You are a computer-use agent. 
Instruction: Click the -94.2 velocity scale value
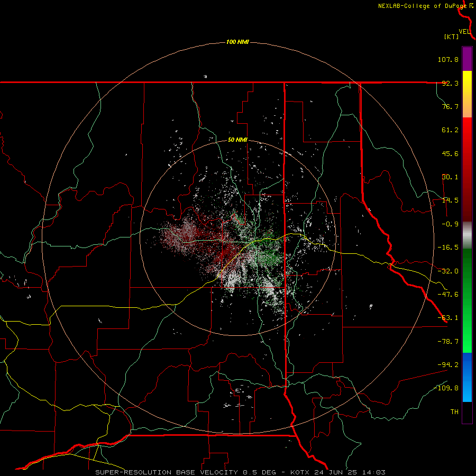pos(448,365)
